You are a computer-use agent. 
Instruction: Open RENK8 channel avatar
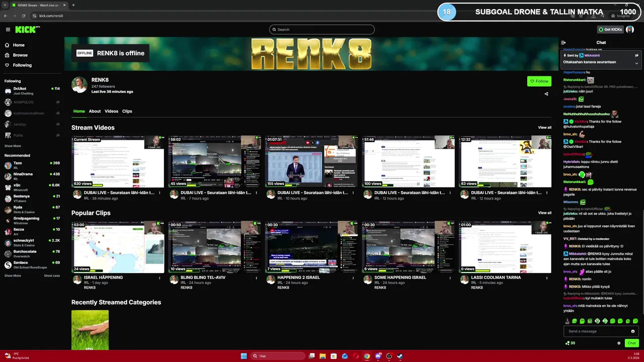pyautogui.click(x=79, y=85)
